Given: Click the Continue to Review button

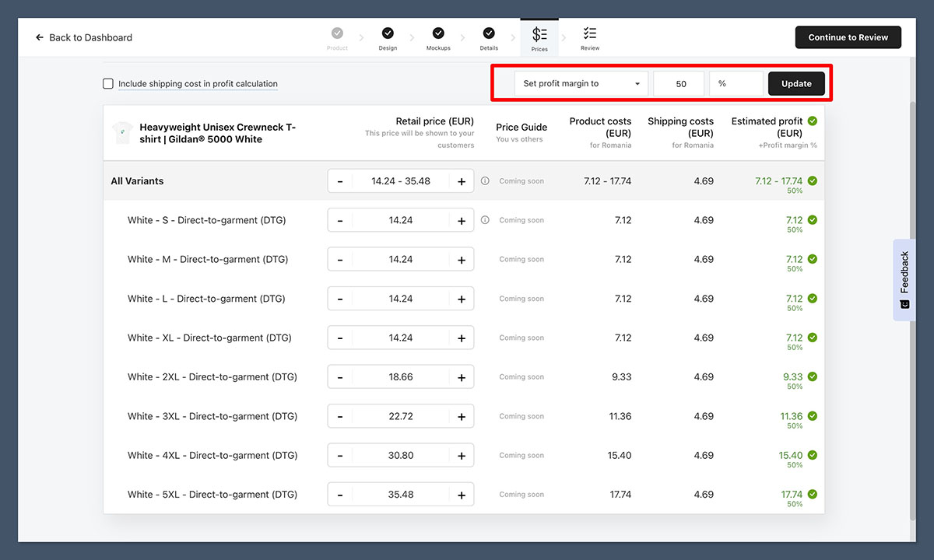Looking at the screenshot, I should [x=848, y=37].
